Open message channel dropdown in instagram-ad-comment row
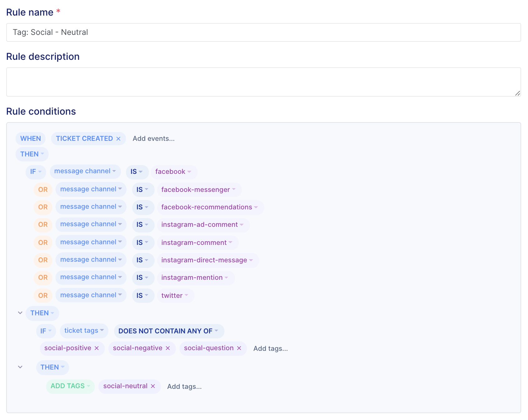528x420 pixels. [91, 224]
